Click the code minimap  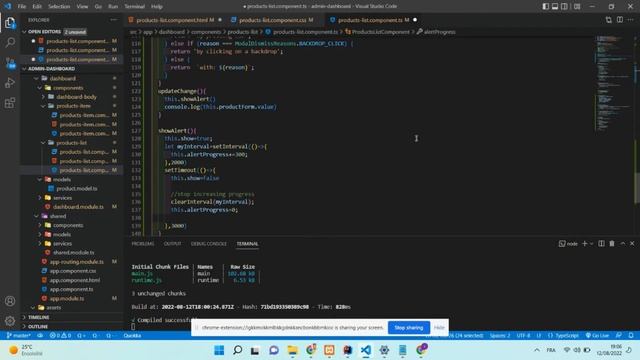coord(613,82)
